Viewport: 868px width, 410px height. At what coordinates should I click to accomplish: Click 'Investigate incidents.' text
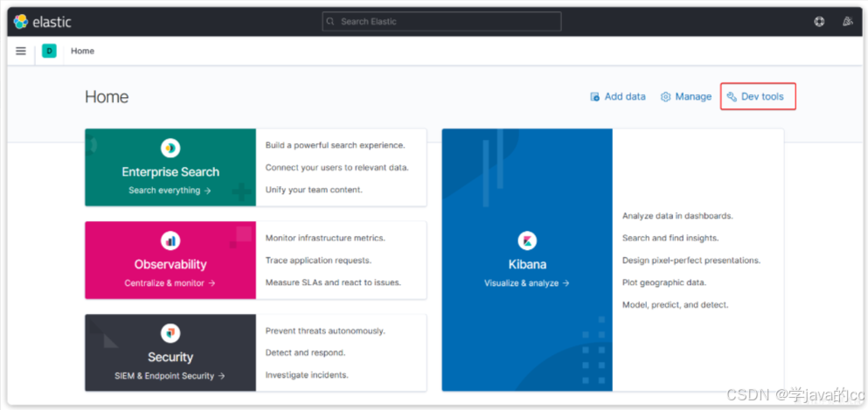click(x=307, y=374)
